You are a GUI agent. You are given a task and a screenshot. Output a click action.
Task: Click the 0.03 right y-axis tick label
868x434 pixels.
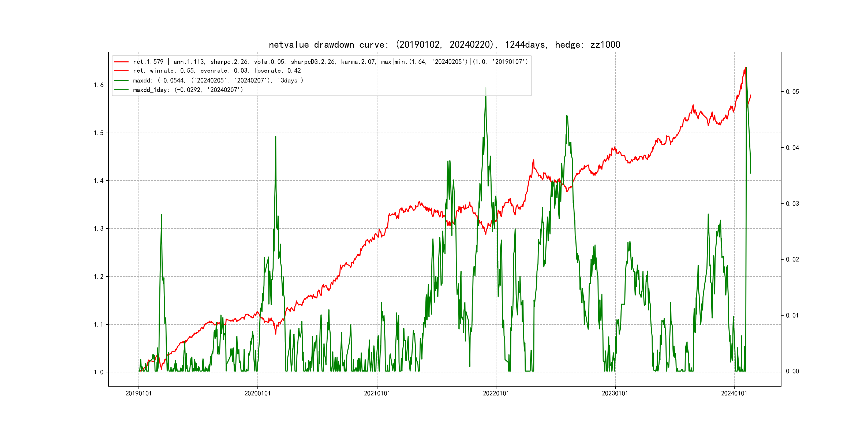pos(792,204)
